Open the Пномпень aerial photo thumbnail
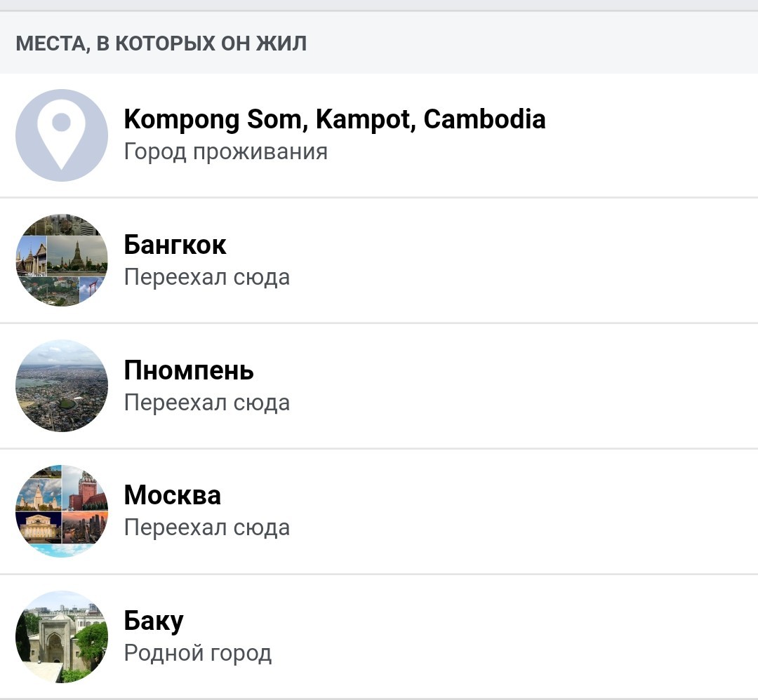The image size is (758, 700). click(61, 386)
